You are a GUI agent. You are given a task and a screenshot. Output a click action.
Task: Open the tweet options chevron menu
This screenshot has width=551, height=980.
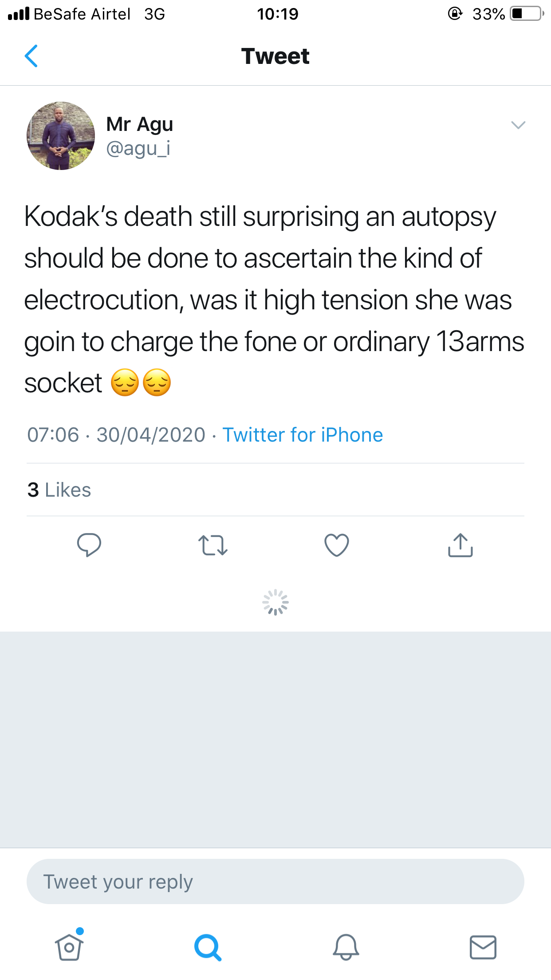518,125
